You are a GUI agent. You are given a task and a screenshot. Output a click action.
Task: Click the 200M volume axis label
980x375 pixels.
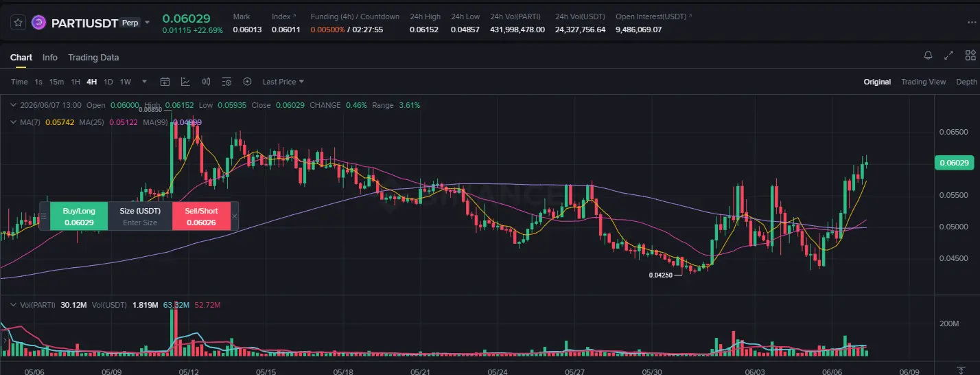coord(948,323)
